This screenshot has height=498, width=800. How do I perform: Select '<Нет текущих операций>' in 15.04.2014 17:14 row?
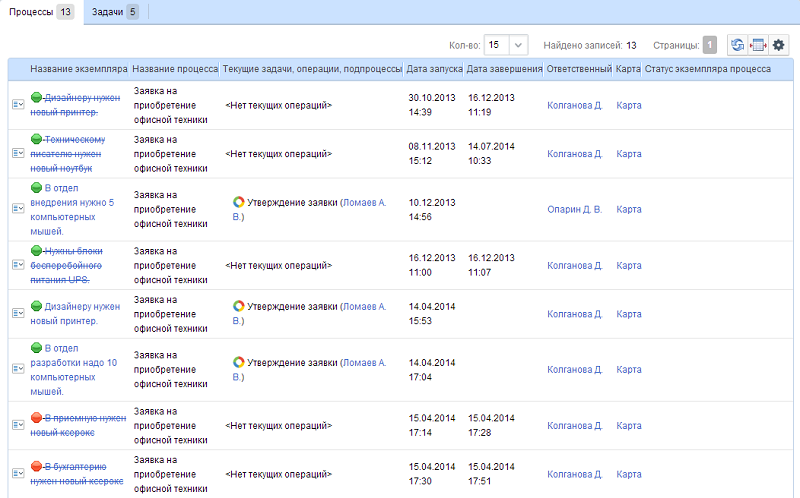pos(279,426)
